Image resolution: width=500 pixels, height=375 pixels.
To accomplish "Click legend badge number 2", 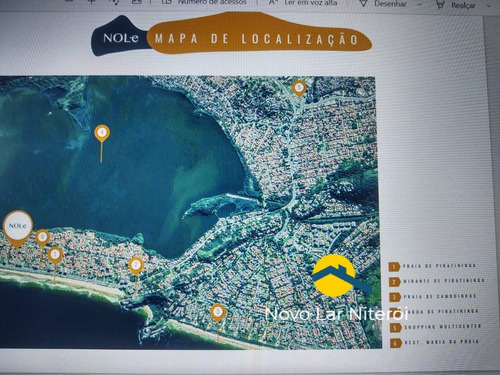I will 395,282.
